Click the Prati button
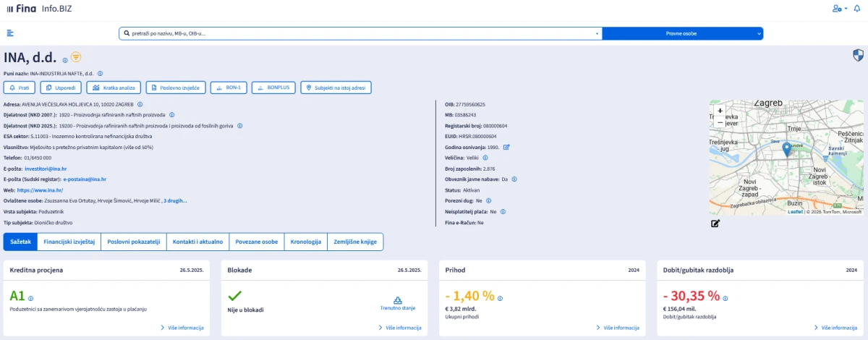Image resolution: width=868 pixels, height=340 pixels. [x=20, y=88]
